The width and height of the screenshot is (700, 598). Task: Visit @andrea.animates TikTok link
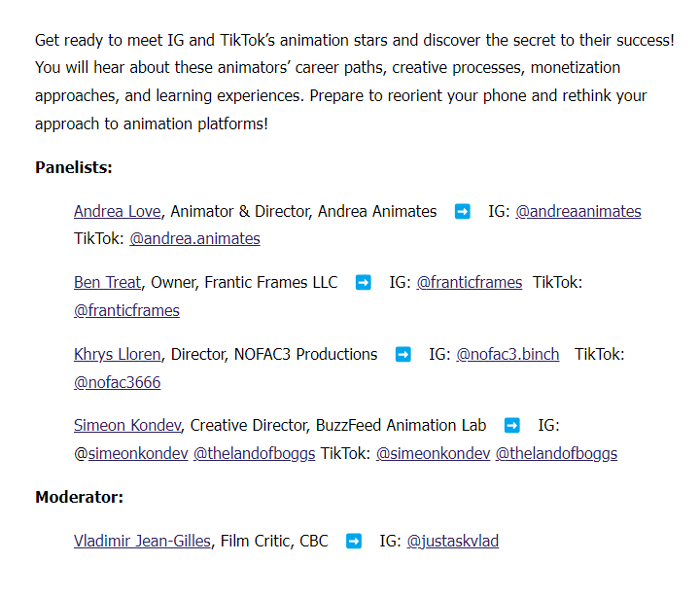click(x=194, y=239)
